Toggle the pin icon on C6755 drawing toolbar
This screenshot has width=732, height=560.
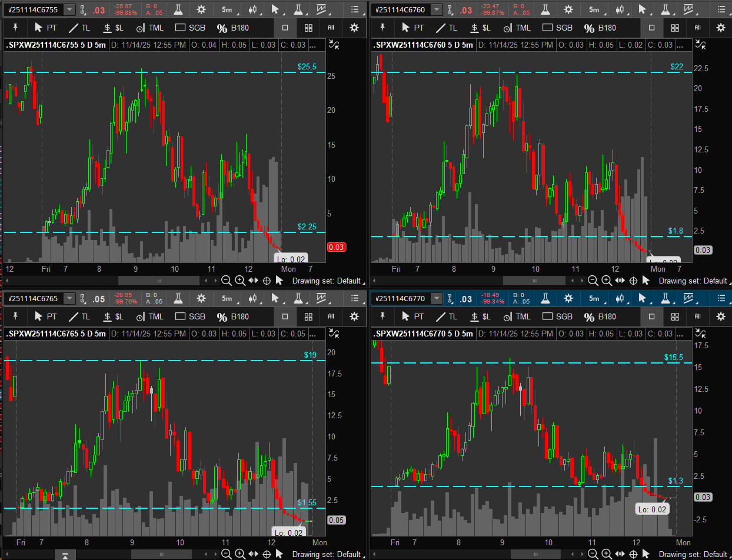(16, 27)
